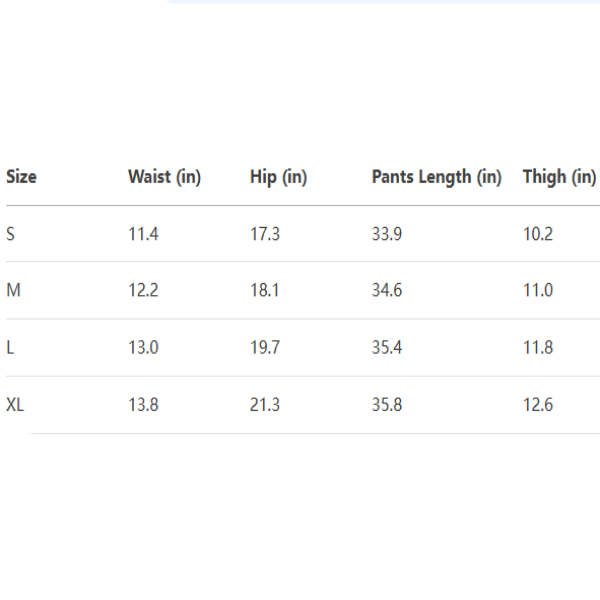Select the 35.4 pants length cell

click(388, 348)
